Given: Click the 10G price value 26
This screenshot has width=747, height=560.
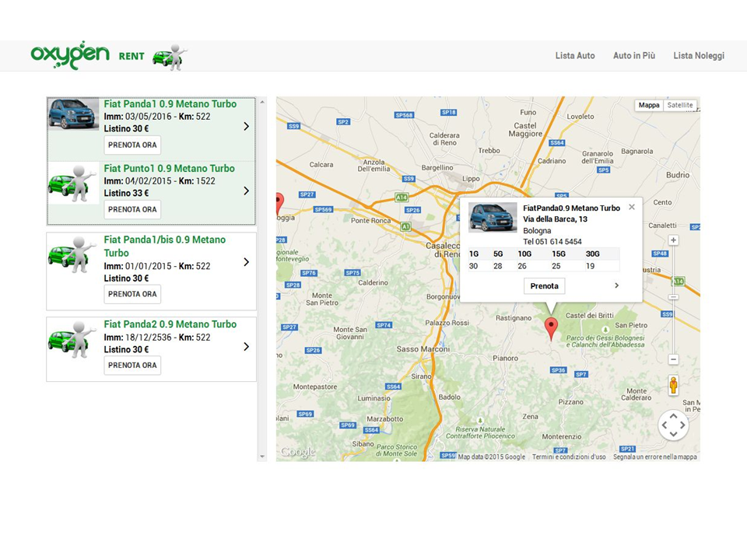Looking at the screenshot, I should 522,266.
